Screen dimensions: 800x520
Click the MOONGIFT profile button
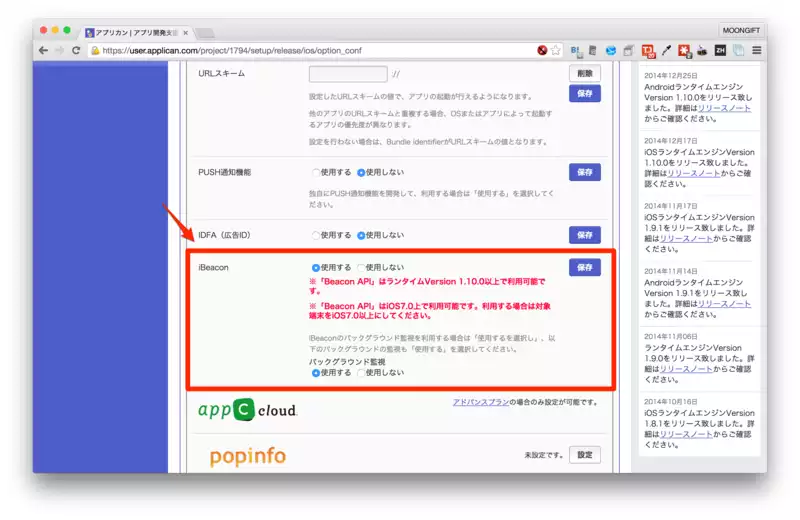[741, 31]
